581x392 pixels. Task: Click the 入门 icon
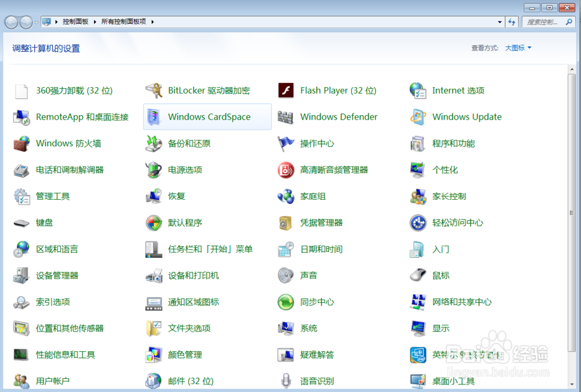tap(418, 249)
